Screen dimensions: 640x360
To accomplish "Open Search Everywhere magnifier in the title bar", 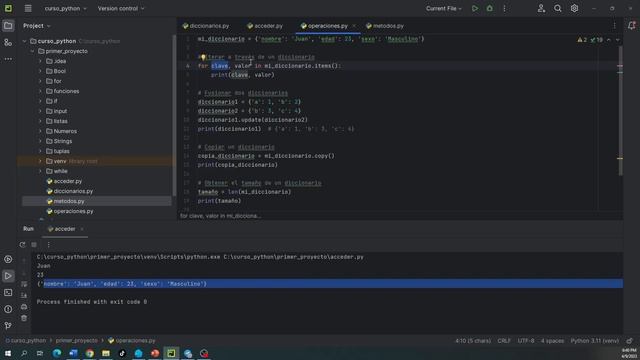I will click(x=558, y=9).
